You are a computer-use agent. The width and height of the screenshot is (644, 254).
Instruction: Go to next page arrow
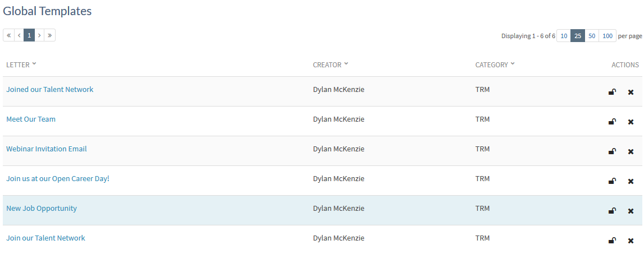[x=39, y=35]
